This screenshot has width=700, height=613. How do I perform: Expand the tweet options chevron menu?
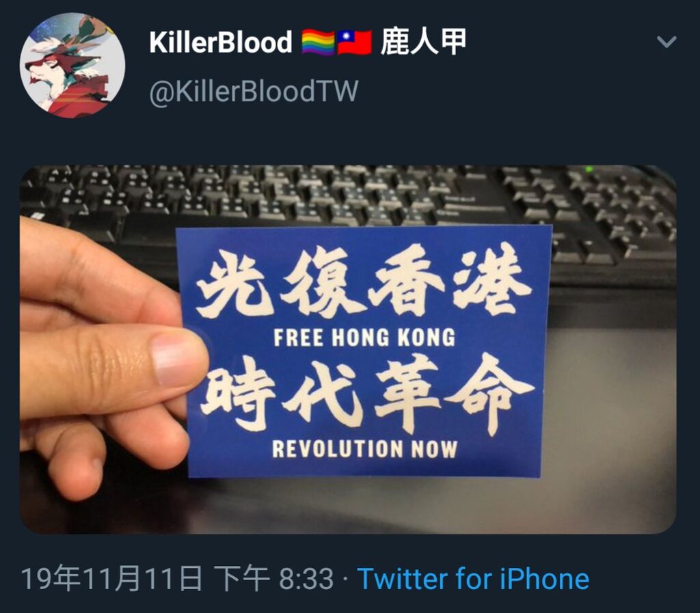point(667,42)
